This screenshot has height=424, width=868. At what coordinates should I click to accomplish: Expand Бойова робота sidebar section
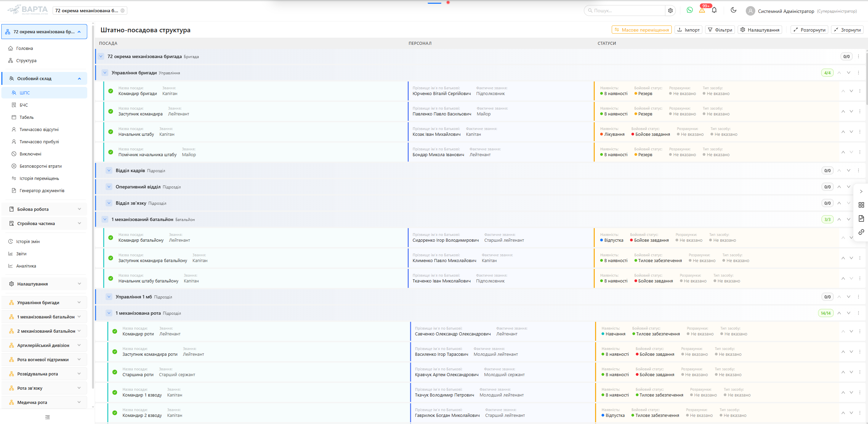point(44,209)
